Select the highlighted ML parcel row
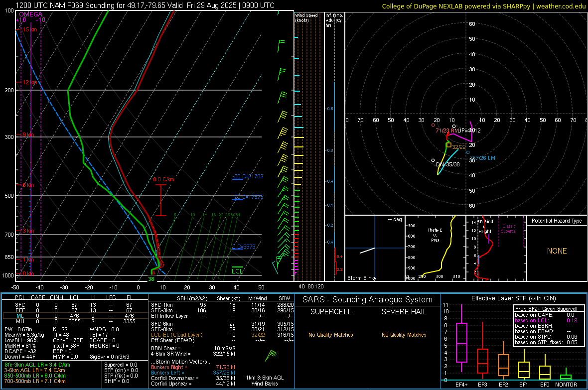The width and height of the screenshot is (588, 390). 75,316
